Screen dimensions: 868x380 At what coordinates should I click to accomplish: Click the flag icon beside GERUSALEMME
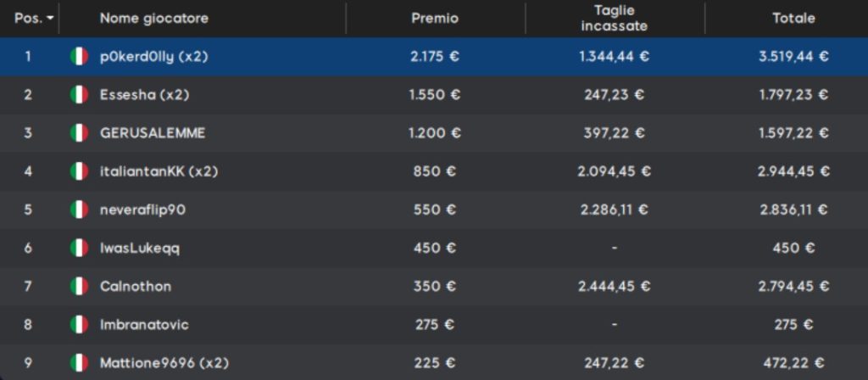tap(79, 133)
